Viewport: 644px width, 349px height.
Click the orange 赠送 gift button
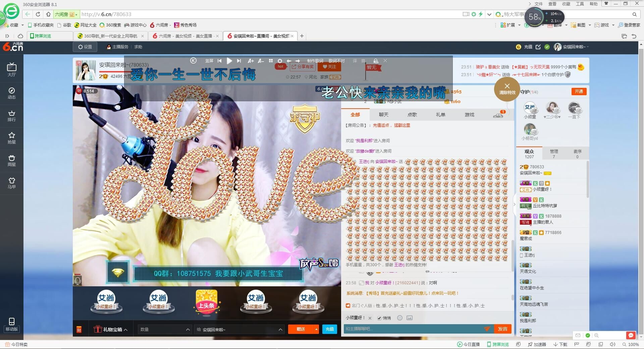click(x=301, y=329)
